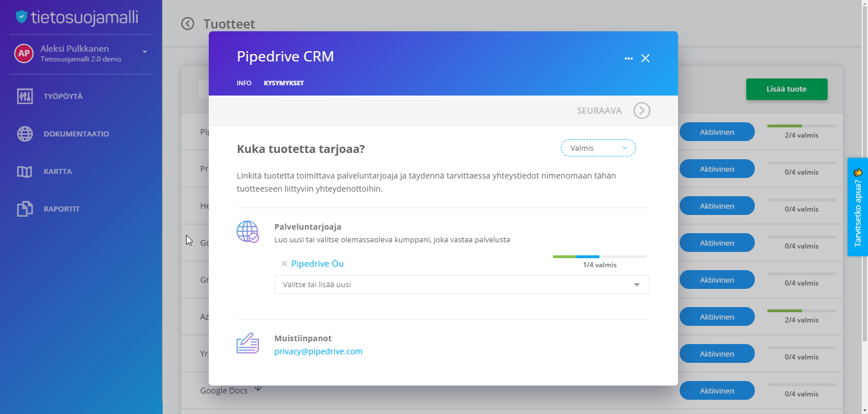Switch to the INFO tab
This screenshot has height=414, width=868.
coord(244,83)
